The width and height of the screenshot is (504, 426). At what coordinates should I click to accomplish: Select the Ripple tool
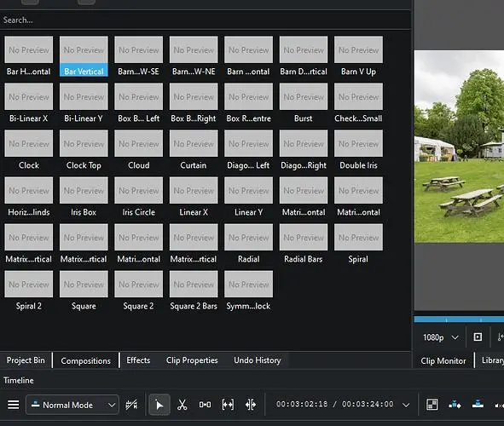click(x=251, y=405)
